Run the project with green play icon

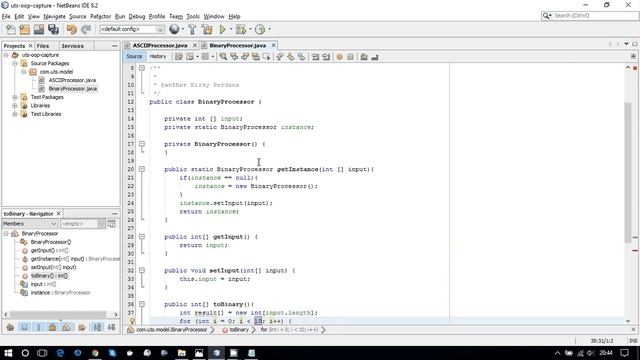(222, 29)
